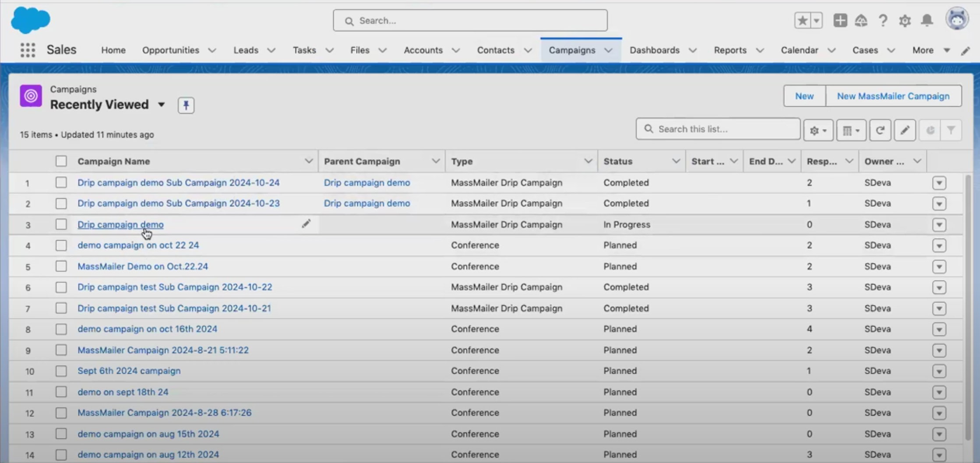
Task: Open the user profile avatar
Action: click(957, 19)
